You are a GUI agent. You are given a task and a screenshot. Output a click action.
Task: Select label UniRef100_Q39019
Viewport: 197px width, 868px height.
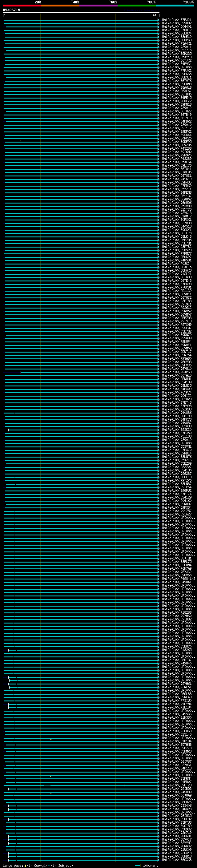(176, 440)
